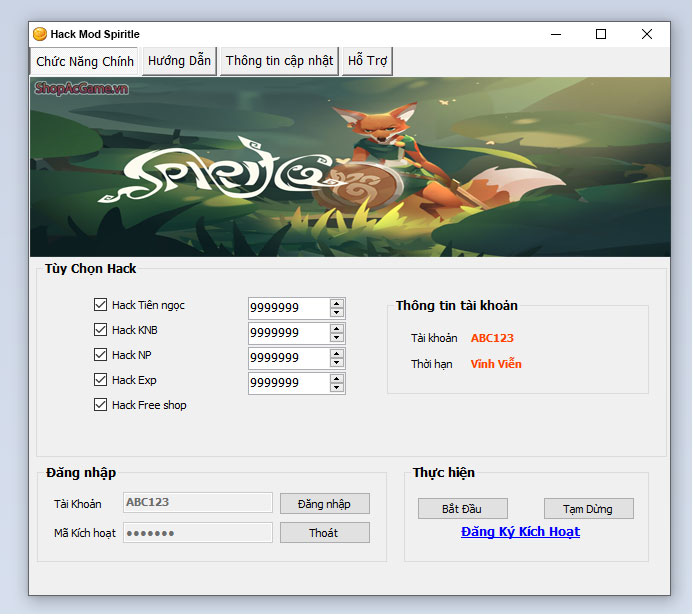Increase the Hack KNB value with up arrow

click(x=337, y=328)
